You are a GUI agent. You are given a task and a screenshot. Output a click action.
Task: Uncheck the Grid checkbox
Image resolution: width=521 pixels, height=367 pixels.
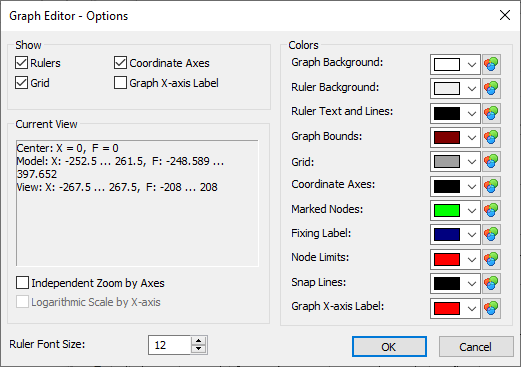click(x=21, y=83)
